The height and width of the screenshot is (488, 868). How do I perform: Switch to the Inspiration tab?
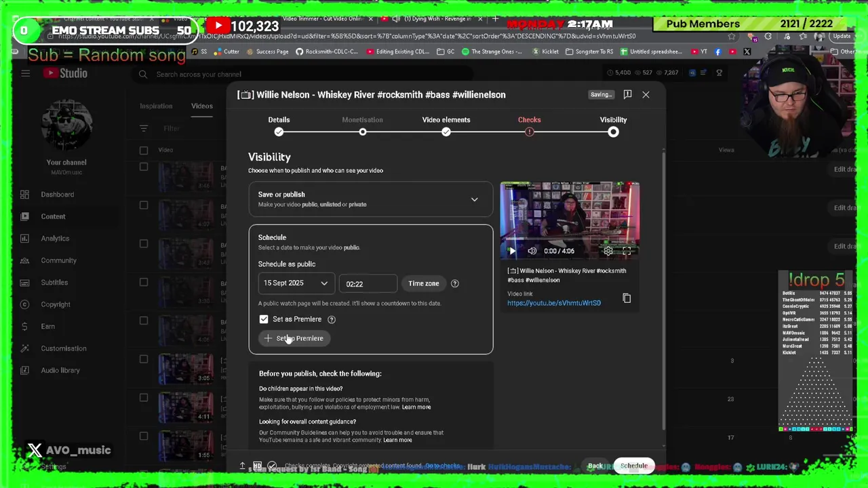point(156,106)
